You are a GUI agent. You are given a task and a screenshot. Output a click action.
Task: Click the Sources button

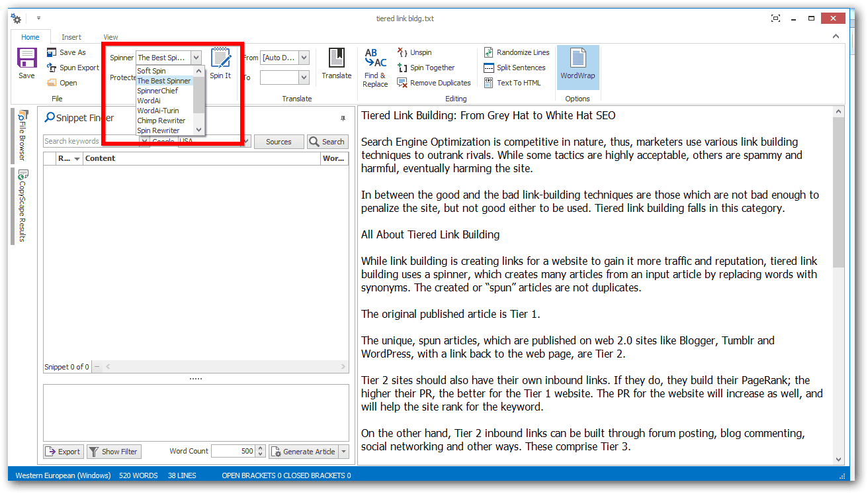point(279,142)
